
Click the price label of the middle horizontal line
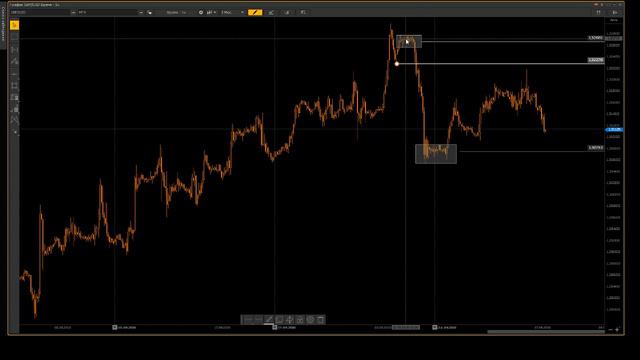[596, 60]
